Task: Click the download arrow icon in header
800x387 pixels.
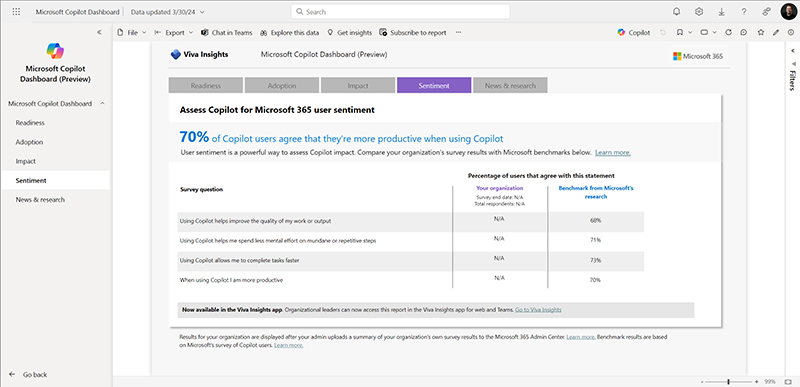Action: pyautogui.click(x=721, y=12)
